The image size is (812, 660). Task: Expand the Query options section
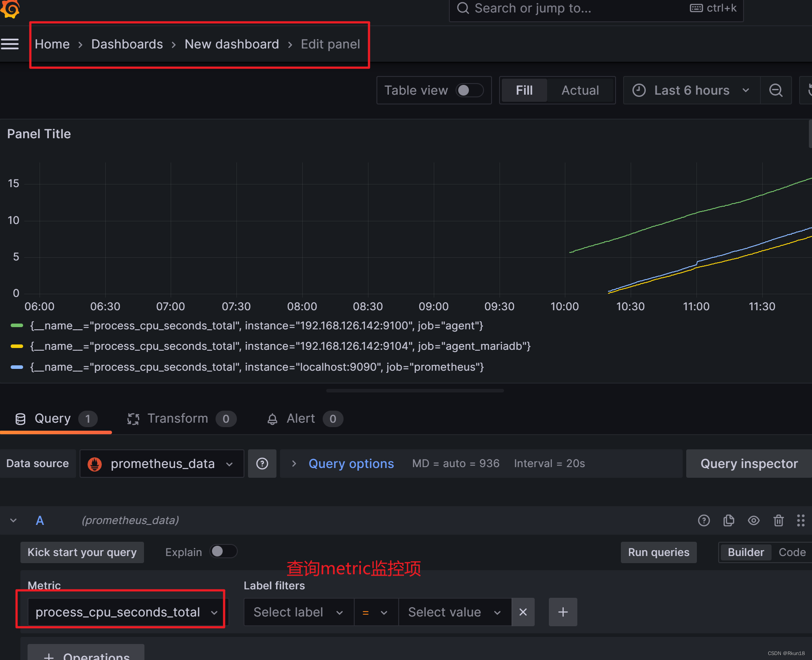(x=294, y=464)
